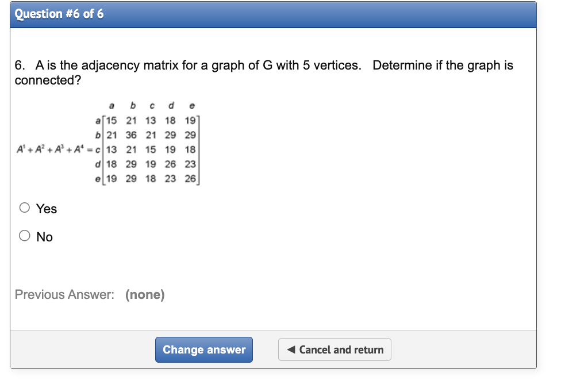569x392 pixels.
Task: Click the matrix column header a
Action: click(x=112, y=105)
